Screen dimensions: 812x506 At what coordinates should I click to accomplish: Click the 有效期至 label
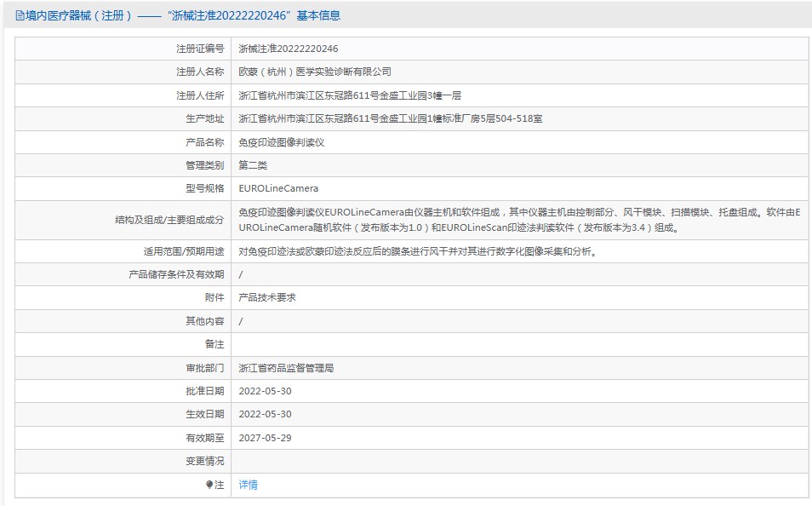205,438
